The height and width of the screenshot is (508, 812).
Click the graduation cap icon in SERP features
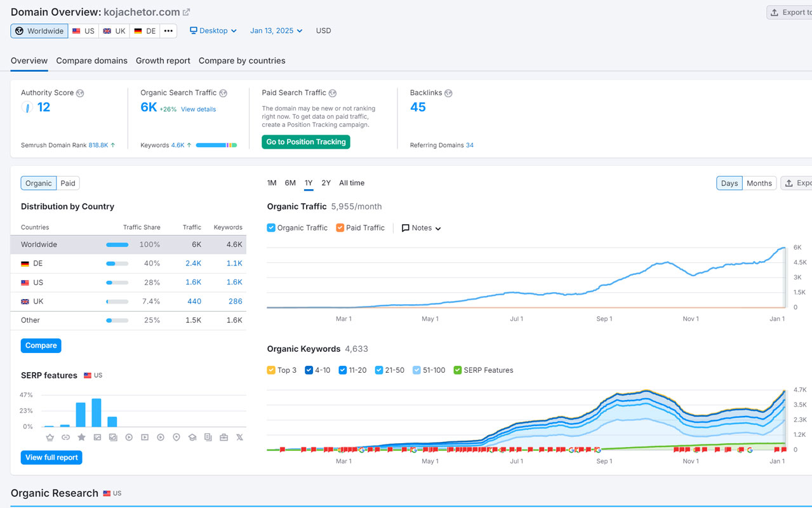pyautogui.click(x=192, y=438)
